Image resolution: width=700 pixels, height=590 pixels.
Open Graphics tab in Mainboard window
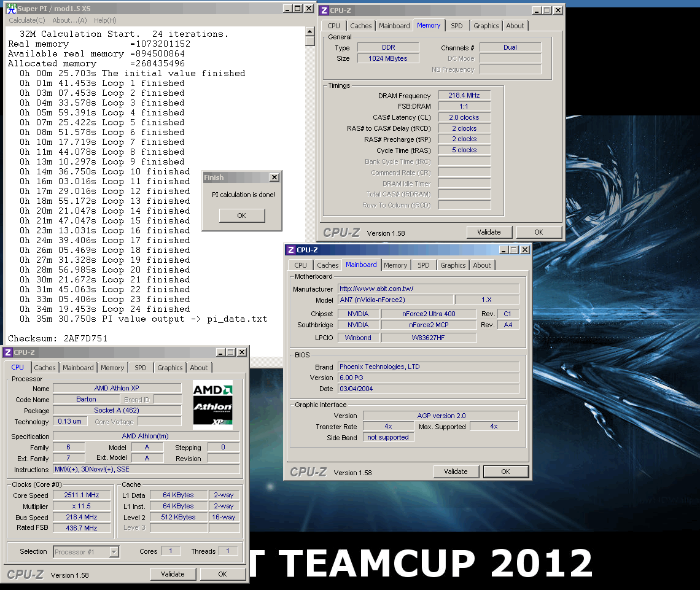click(x=453, y=265)
